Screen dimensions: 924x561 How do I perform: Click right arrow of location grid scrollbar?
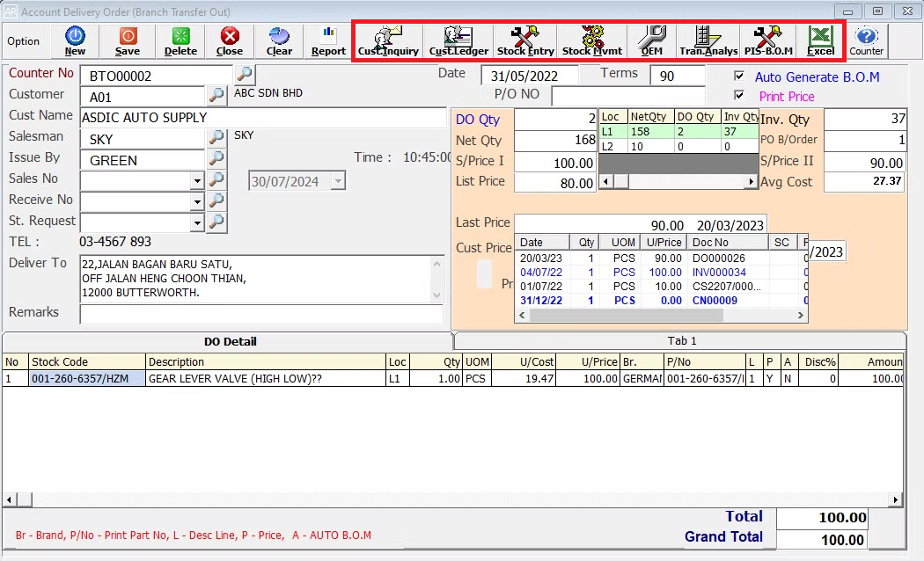751,182
